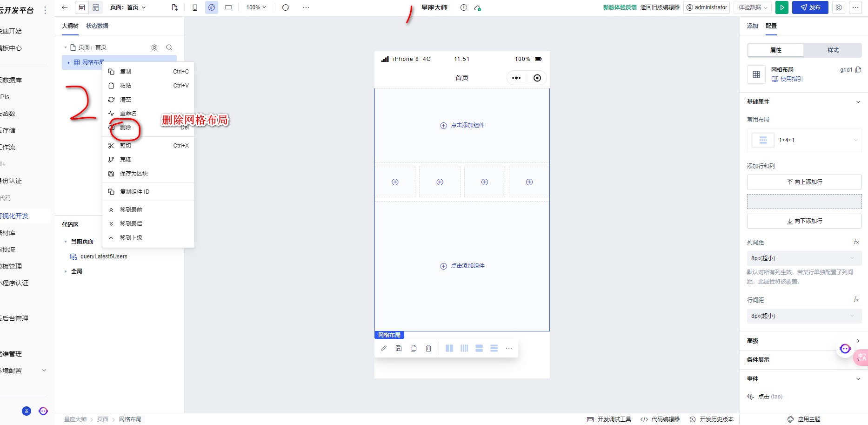868x425 pixels.
Task: Click the 向上添加行 button
Action: [804, 182]
